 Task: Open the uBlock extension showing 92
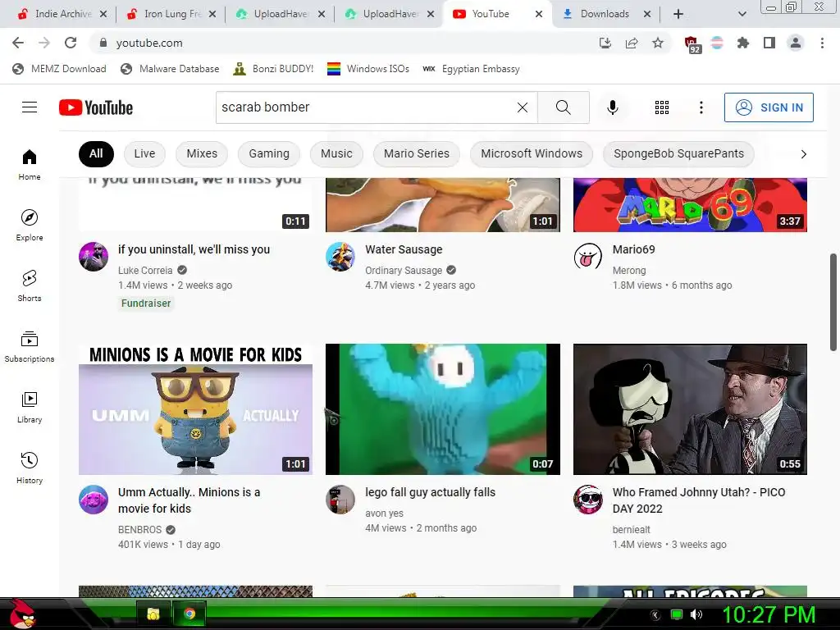(692, 44)
